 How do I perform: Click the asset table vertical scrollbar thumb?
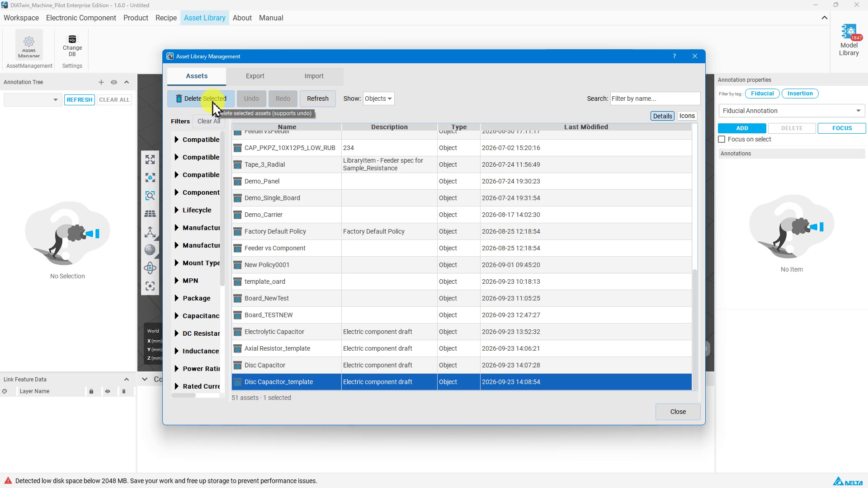coord(695,329)
